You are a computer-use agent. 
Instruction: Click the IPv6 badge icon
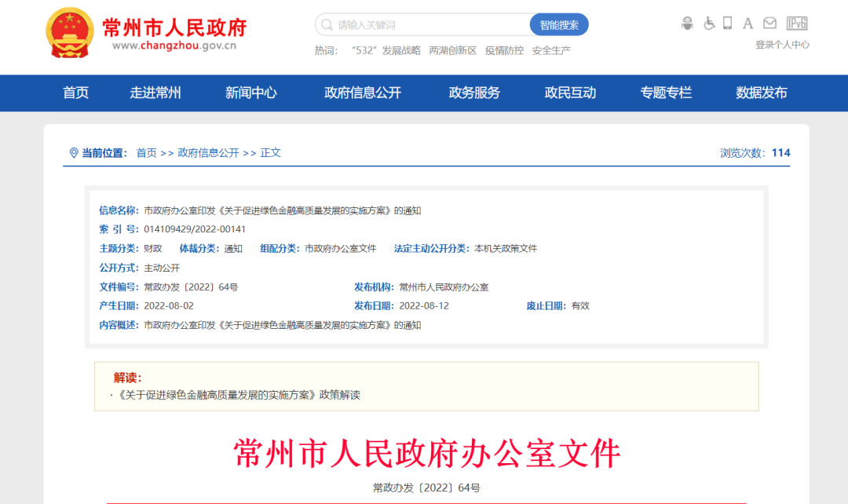click(798, 23)
